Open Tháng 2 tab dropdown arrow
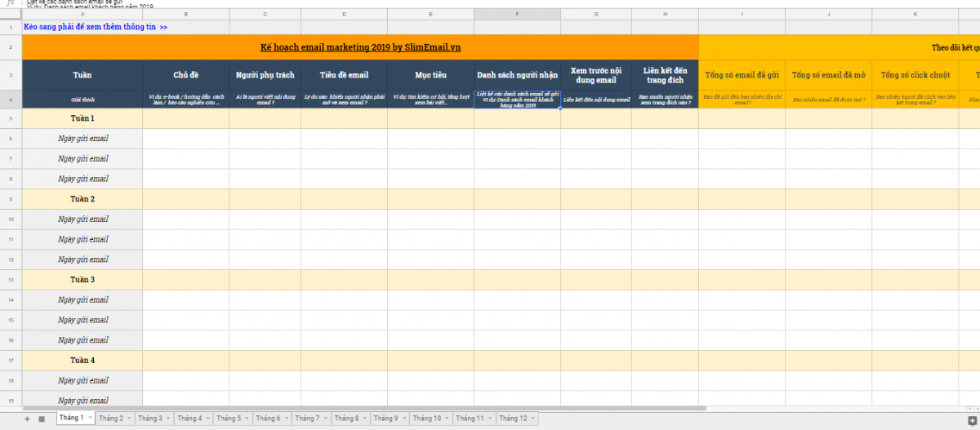The image size is (980, 430). pyautogui.click(x=129, y=419)
